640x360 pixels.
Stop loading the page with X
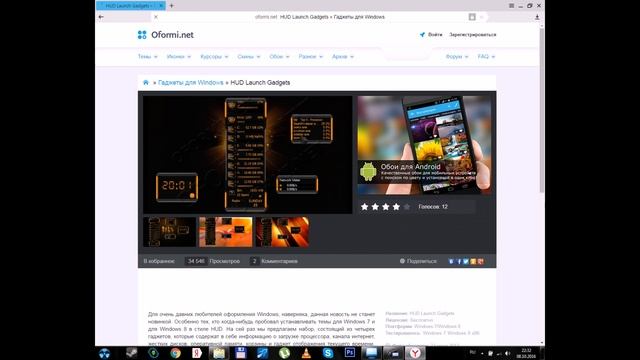[x=156, y=17]
